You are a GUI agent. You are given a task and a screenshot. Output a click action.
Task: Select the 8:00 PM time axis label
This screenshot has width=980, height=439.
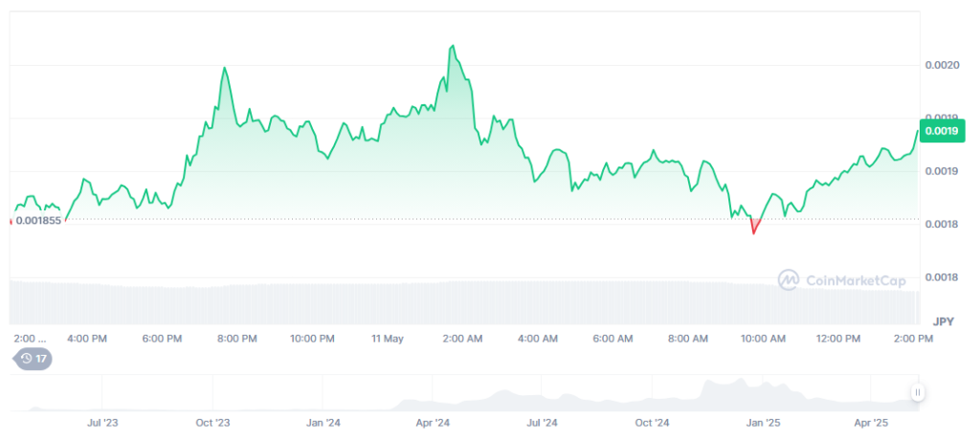[236, 339]
